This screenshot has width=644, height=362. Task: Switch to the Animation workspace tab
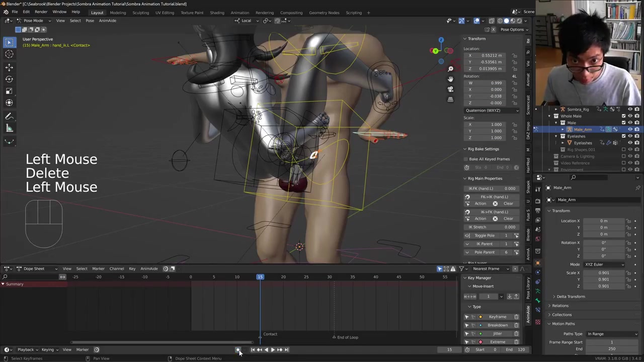click(239, 13)
